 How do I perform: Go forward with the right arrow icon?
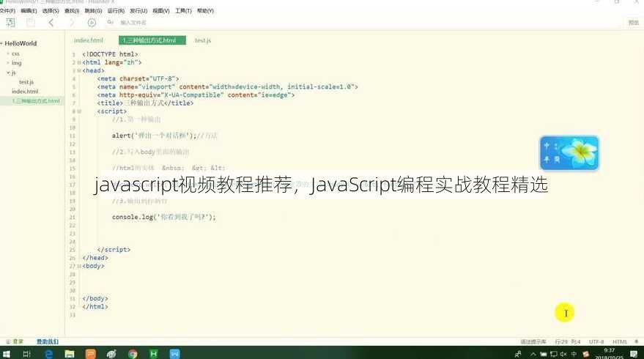tap(73, 23)
